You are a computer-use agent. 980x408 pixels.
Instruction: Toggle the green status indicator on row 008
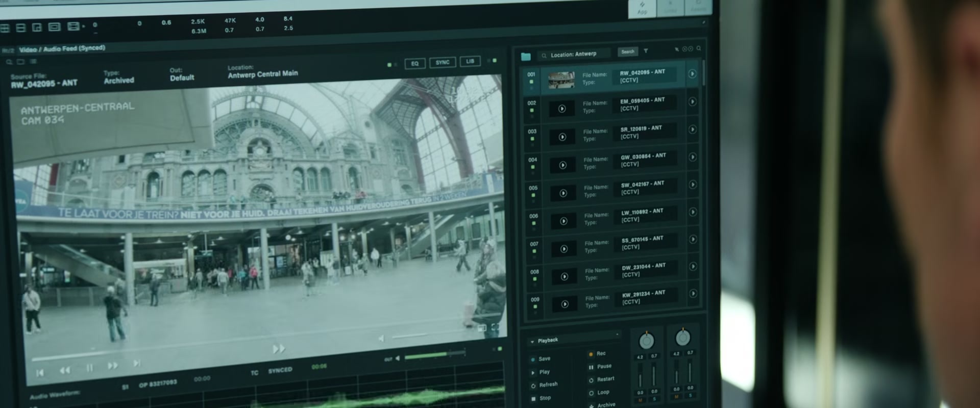click(535, 279)
